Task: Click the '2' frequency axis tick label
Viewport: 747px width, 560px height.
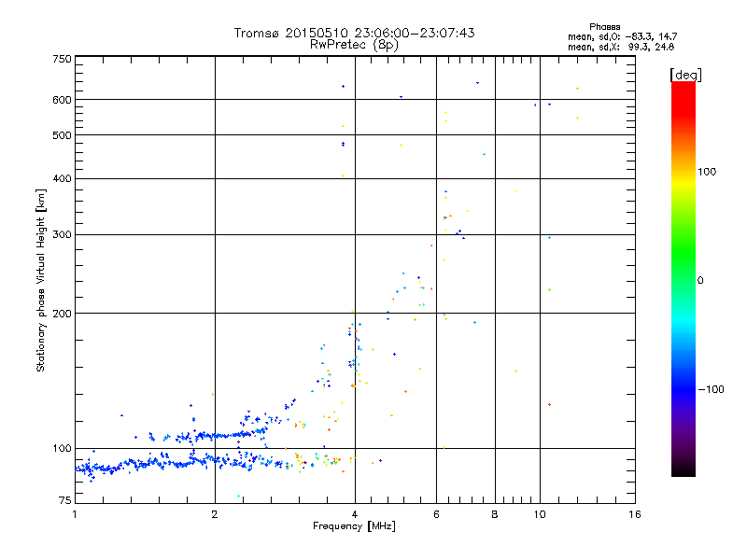Action: (215, 514)
